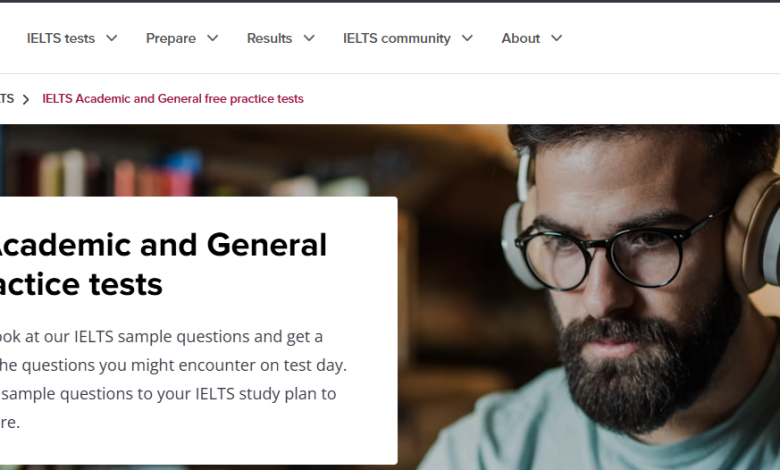Viewport: 780px width, 470px height.
Task: Click the chevron next to Prepare
Action: pyautogui.click(x=212, y=38)
